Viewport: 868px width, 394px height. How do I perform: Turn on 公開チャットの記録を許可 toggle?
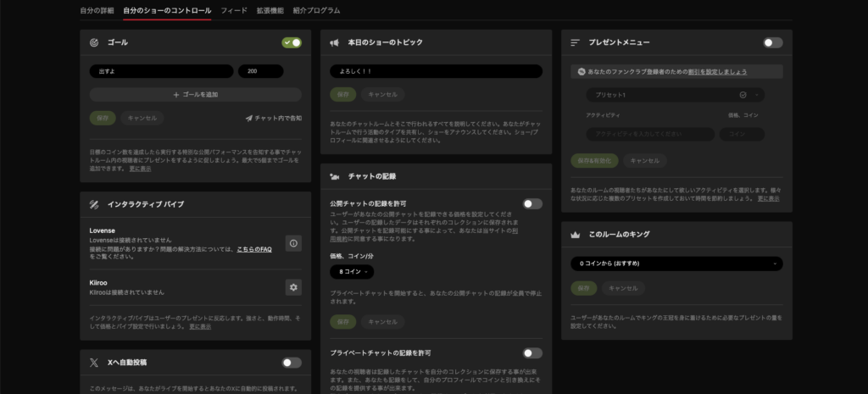pyautogui.click(x=532, y=203)
